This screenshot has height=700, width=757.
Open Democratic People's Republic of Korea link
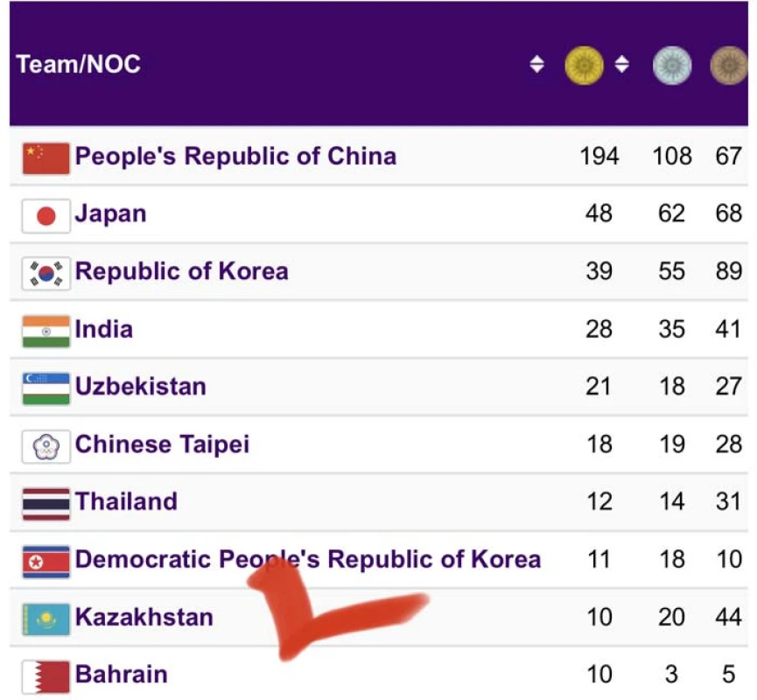point(307,559)
